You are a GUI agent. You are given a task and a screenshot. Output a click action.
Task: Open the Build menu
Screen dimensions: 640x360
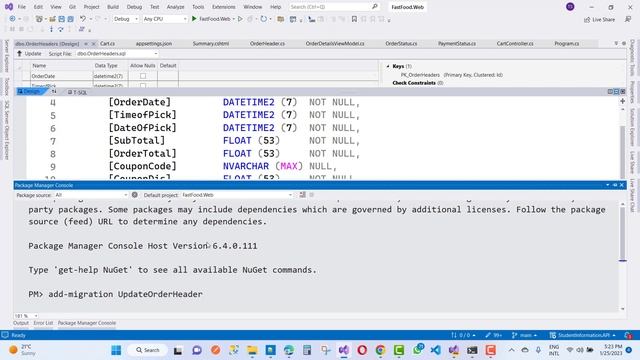pyautogui.click(x=113, y=7)
